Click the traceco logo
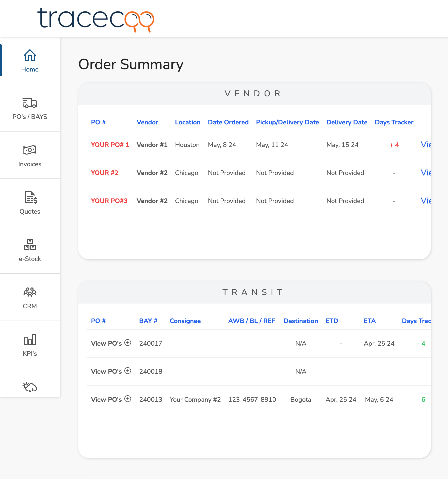The image size is (448, 479). pos(96,19)
